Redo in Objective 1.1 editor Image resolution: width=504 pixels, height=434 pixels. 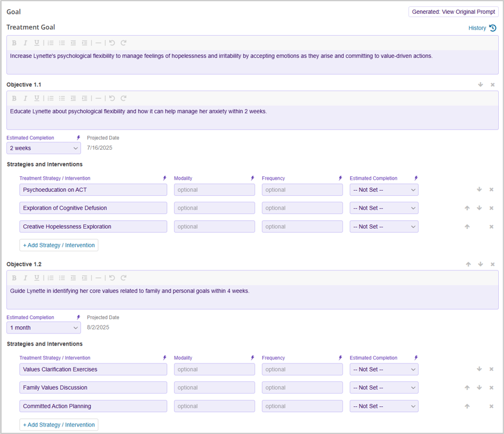click(124, 98)
